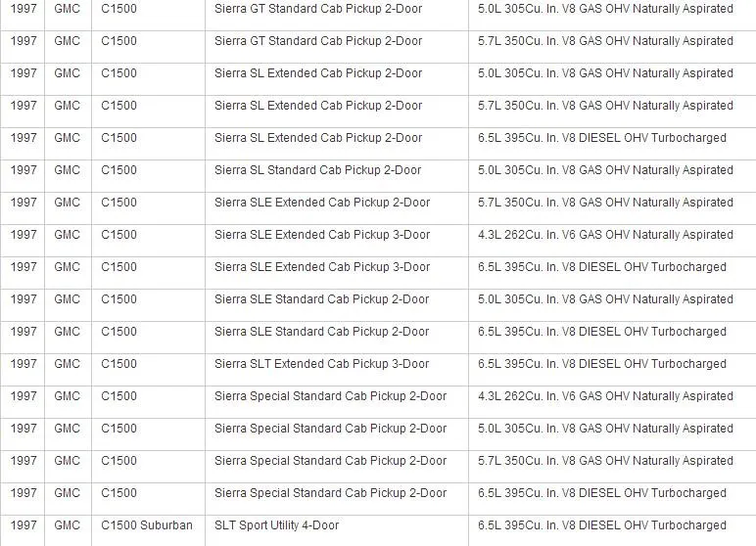
Task: Click the 5.7L engine for Sierra GT Standard Cab
Action: 605,41
